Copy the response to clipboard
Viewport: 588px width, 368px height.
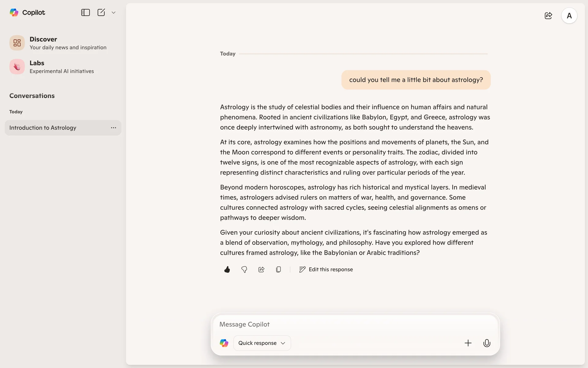(x=278, y=270)
